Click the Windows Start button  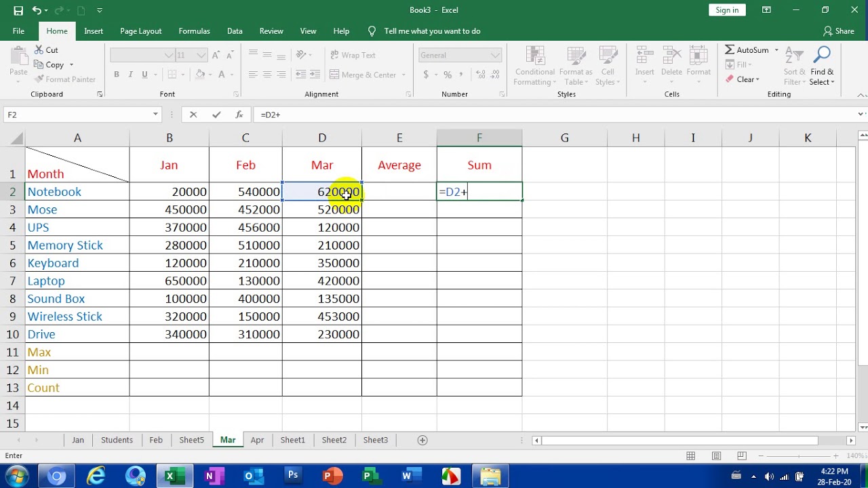click(x=16, y=476)
